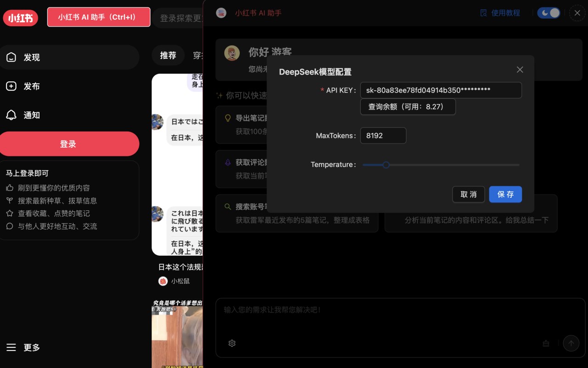
Task: Open the 使用教程 link
Action: [x=500, y=13]
